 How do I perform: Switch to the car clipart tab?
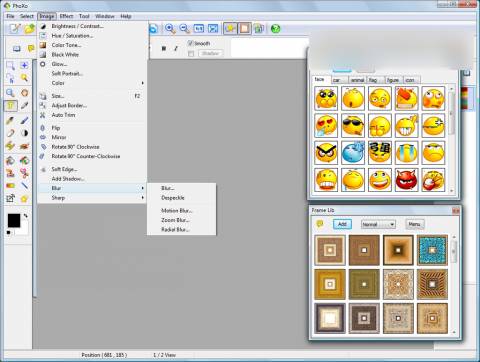(339, 80)
